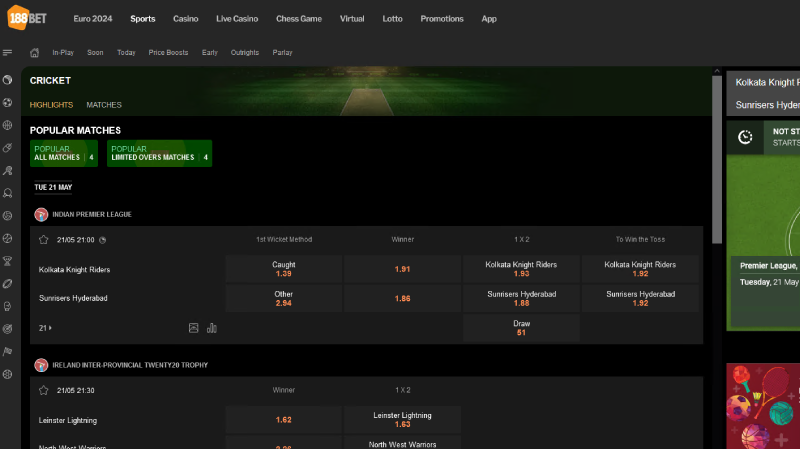800x449 pixels.
Task: Go to home via house icon
Action: pyautogui.click(x=34, y=53)
